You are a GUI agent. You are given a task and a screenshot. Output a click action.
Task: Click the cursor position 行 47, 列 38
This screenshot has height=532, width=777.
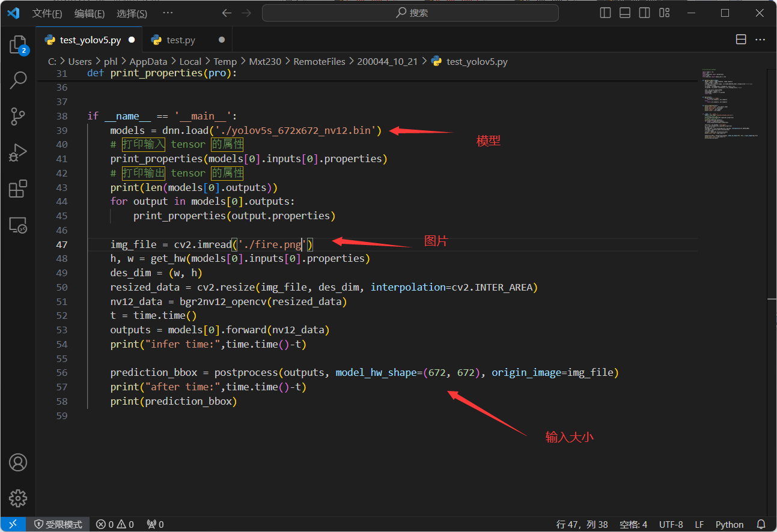point(582,524)
